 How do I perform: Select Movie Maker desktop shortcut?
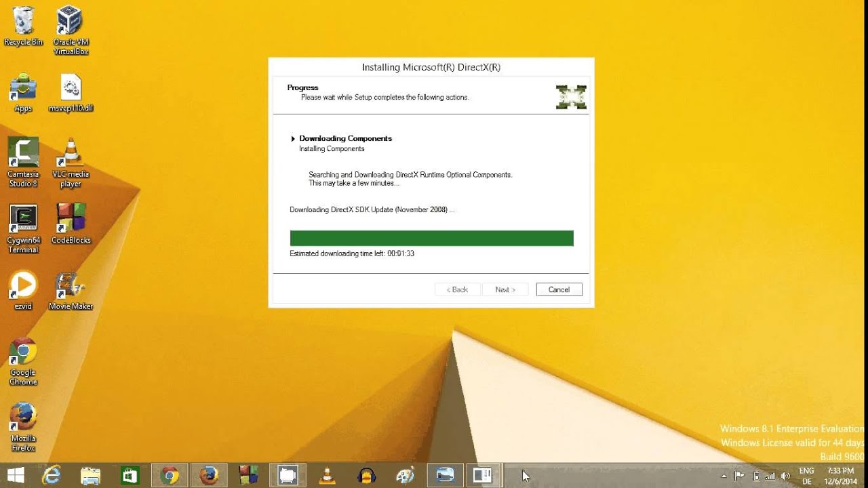tap(71, 290)
